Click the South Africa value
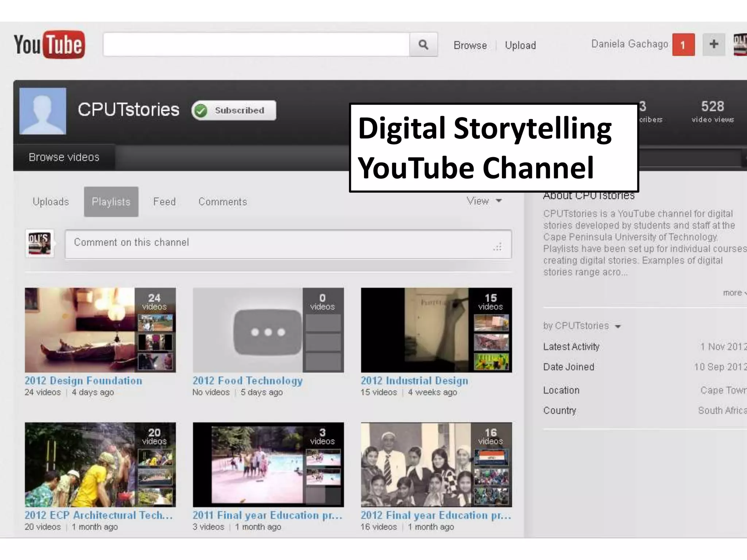 pos(722,411)
